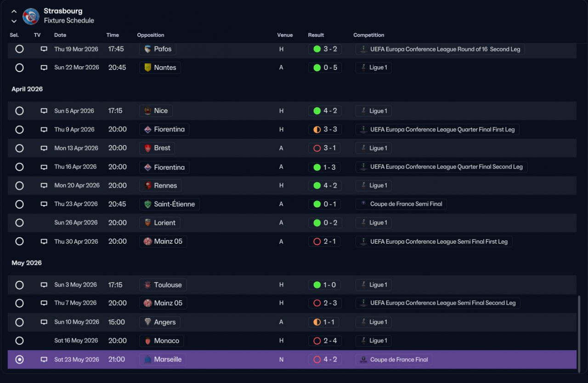Click the TV icon for Nice fixture

[44, 111]
